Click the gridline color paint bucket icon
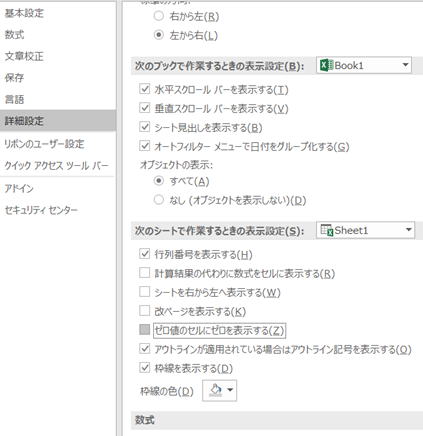 (x=216, y=390)
